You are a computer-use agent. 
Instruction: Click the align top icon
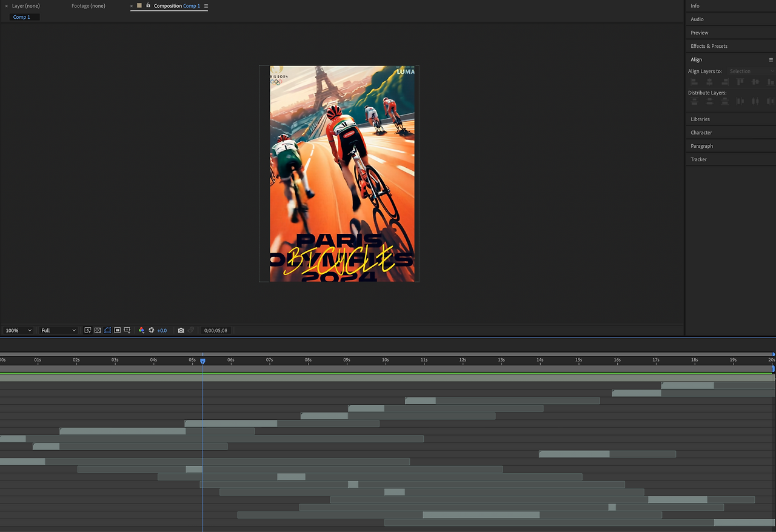pos(740,81)
